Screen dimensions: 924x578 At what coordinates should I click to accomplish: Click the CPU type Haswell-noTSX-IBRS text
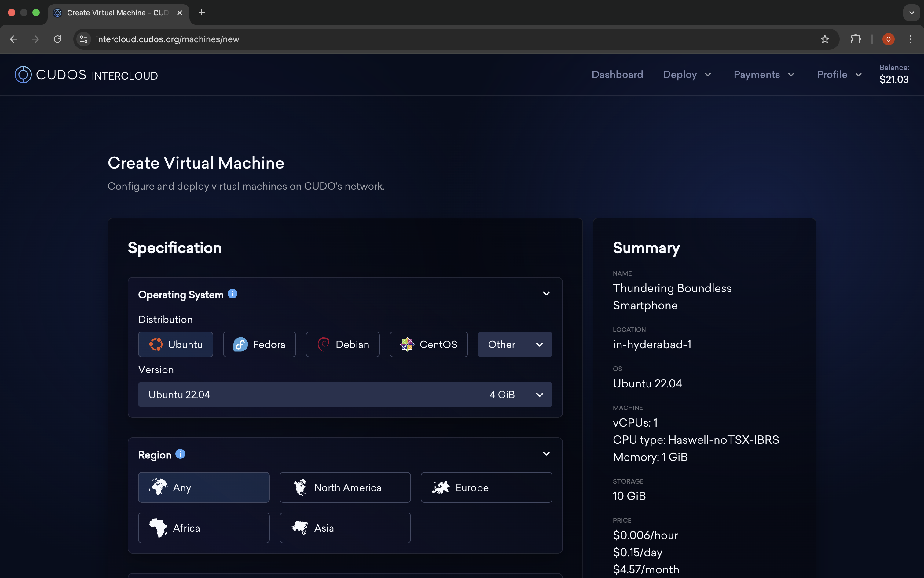tap(696, 440)
